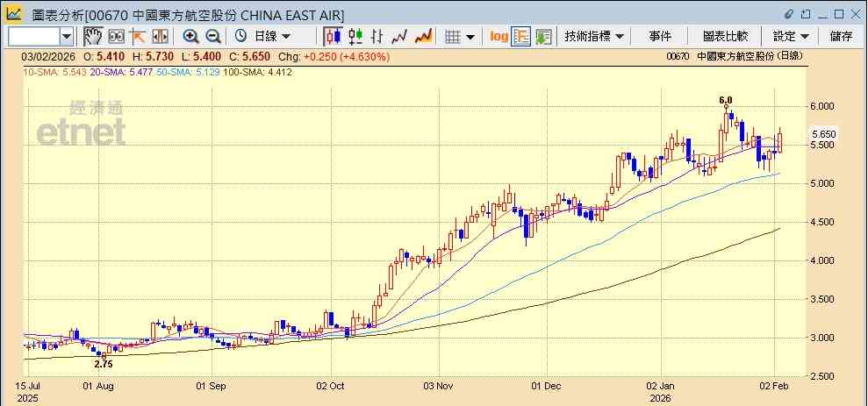Click the 50-SMA legend label

pos(188,72)
